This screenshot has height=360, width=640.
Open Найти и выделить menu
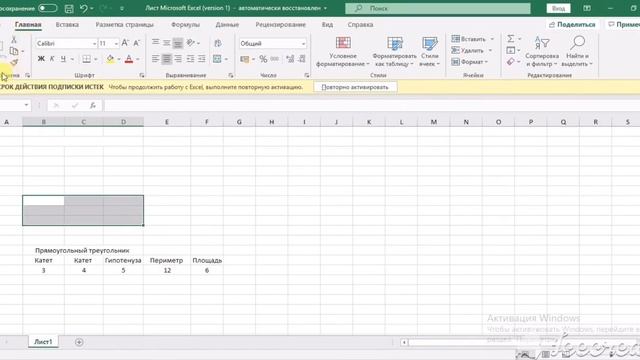pos(577,51)
